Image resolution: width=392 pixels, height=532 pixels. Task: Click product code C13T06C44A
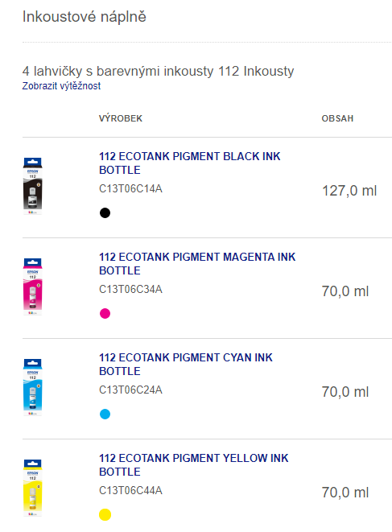(x=130, y=491)
